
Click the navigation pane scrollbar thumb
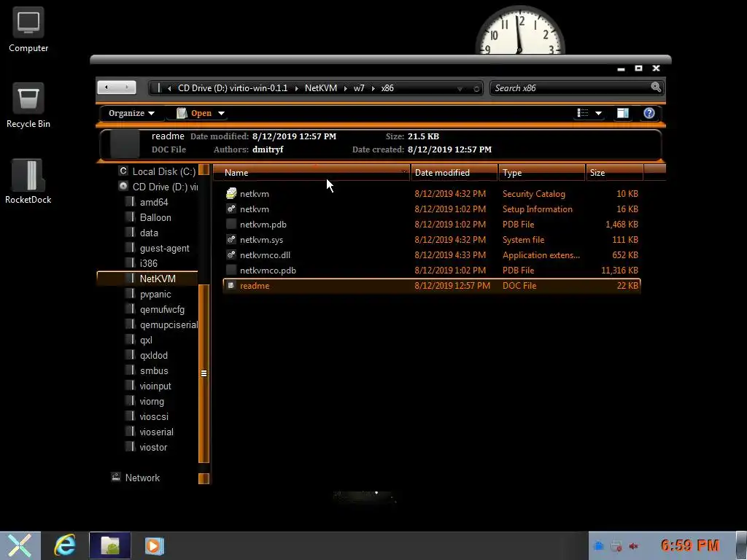(204, 373)
